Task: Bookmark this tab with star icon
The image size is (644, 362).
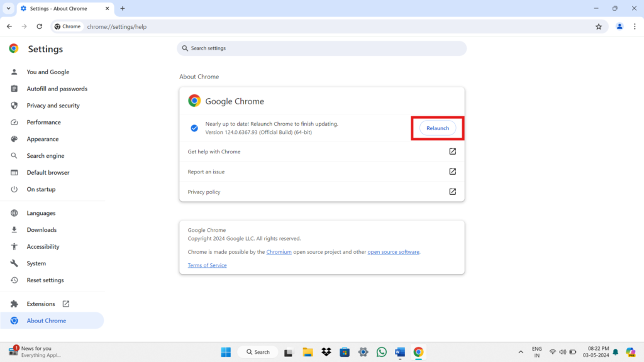Action: point(599,26)
